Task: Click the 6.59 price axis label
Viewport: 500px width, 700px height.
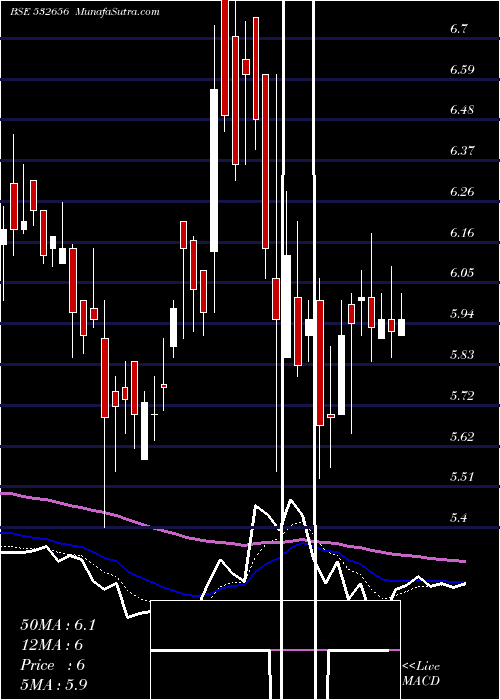Action: (x=462, y=70)
